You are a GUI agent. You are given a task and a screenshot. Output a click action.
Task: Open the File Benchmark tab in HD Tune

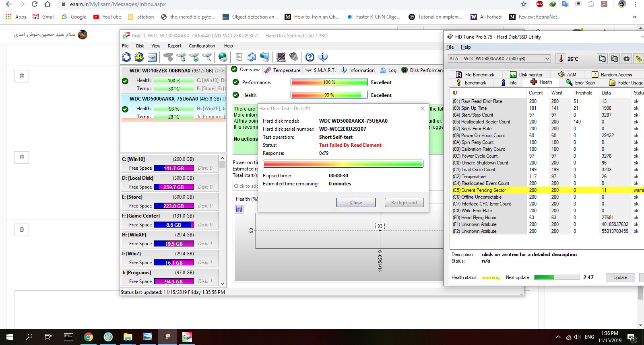click(475, 75)
